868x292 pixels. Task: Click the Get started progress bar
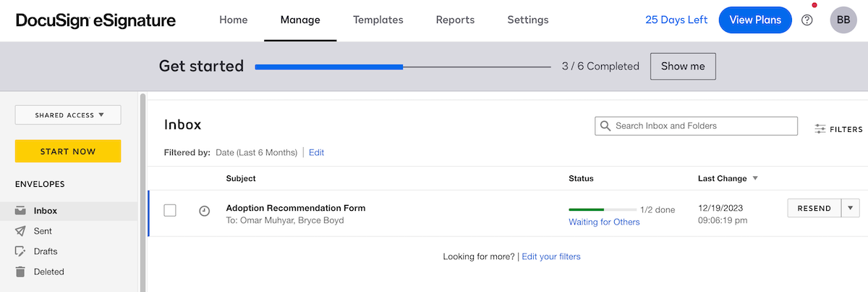[403, 67]
